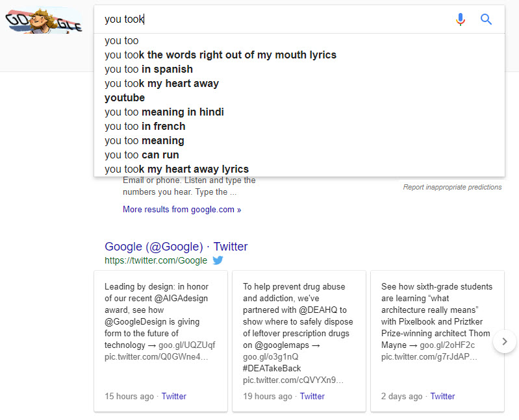Click the blue search magnifier icon

tap(486, 19)
